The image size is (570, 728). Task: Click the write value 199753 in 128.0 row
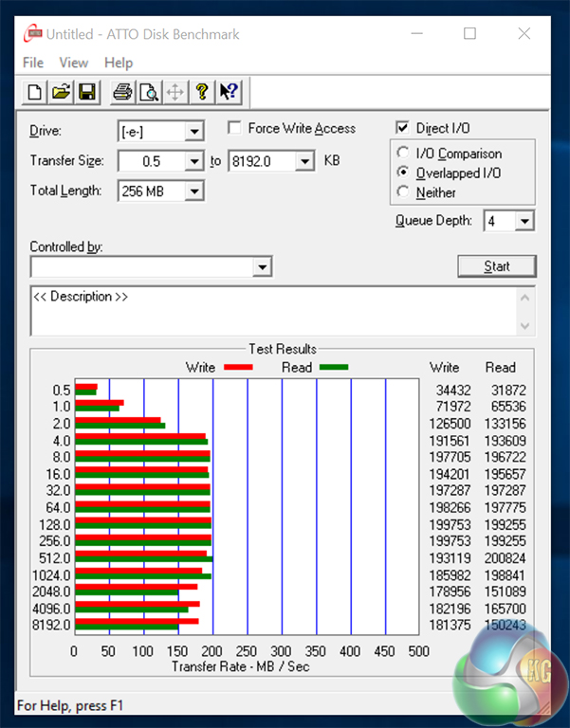pos(450,524)
